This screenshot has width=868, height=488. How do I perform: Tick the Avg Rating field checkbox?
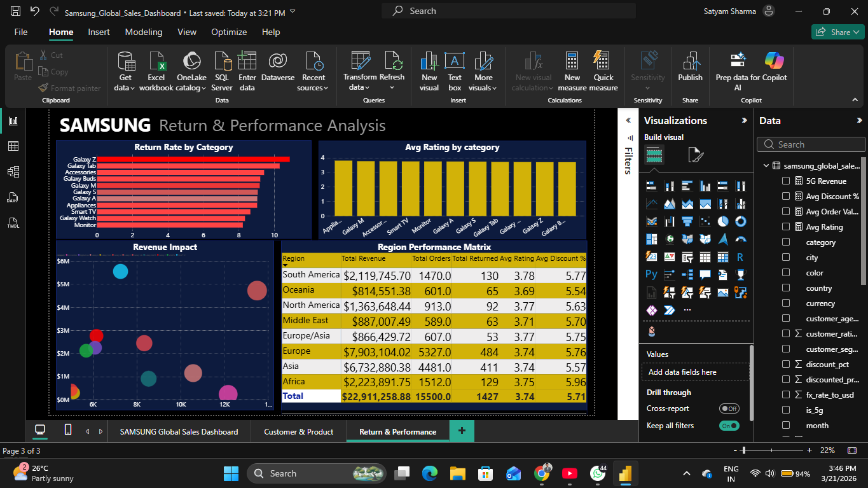pos(786,227)
